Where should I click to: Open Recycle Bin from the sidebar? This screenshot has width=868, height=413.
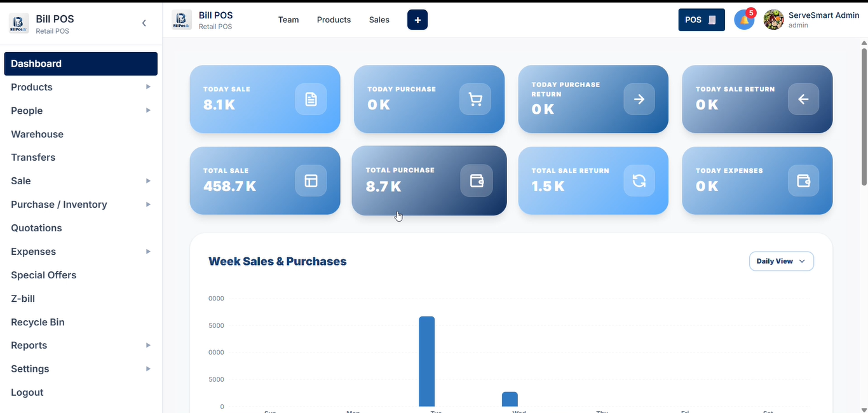pyautogui.click(x=81, y=322)
